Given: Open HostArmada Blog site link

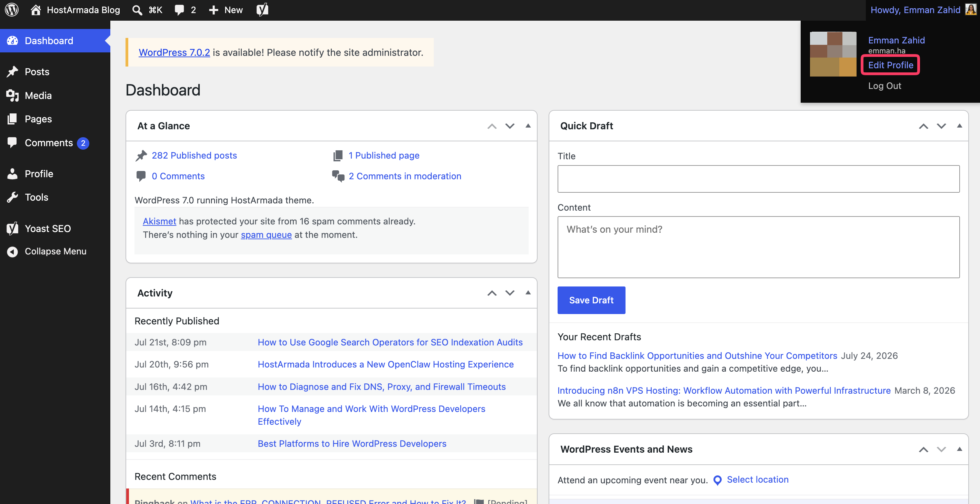Looking at the screenshot, I should 83,10.
